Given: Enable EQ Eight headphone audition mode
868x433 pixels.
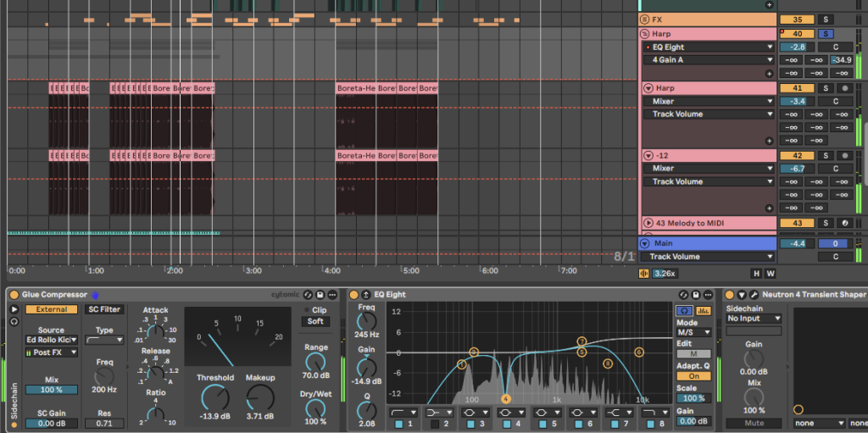Looking at the screenshot, I should click(682, 311).
